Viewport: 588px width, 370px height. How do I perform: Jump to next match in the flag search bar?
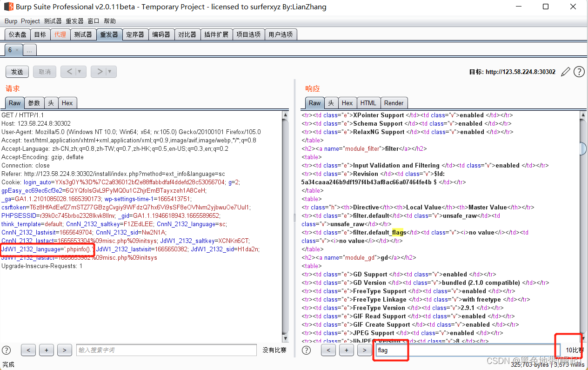point(365,350)
